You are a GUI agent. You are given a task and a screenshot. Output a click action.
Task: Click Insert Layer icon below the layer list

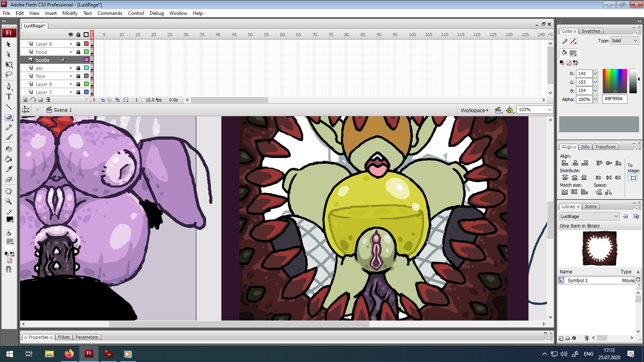pyautogui.click(x=25, y=100)
